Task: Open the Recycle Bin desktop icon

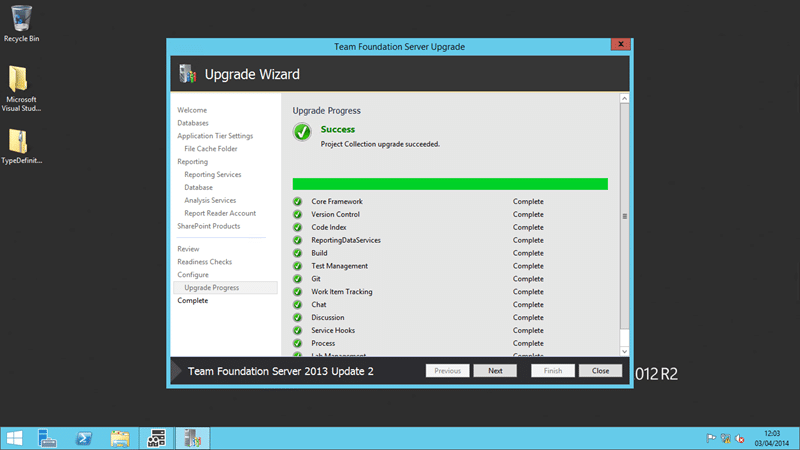Action: (21, 23)
